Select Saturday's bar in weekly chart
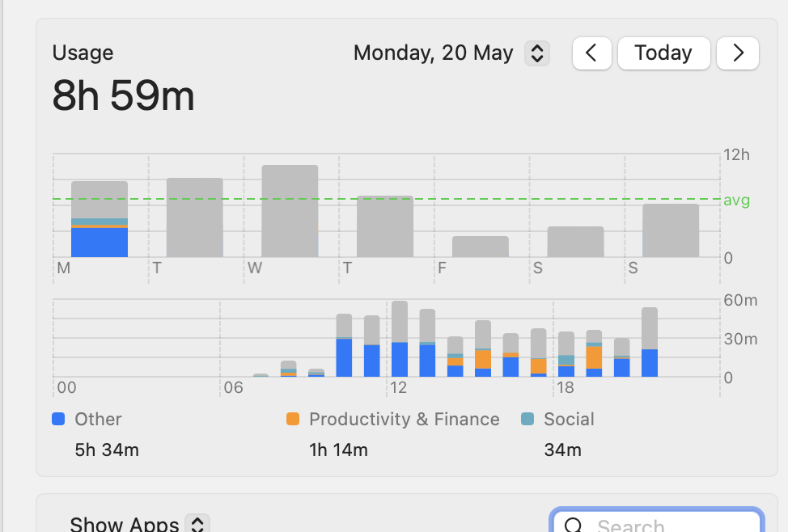The width and height of the screenshot is (788, 532). (x=575, y=242)
